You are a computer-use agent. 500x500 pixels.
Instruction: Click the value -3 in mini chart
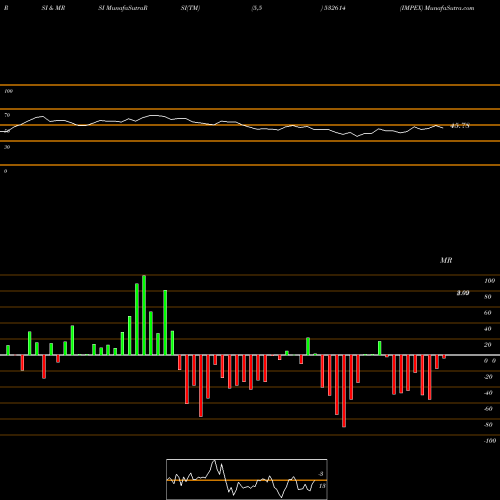point(321,474)
